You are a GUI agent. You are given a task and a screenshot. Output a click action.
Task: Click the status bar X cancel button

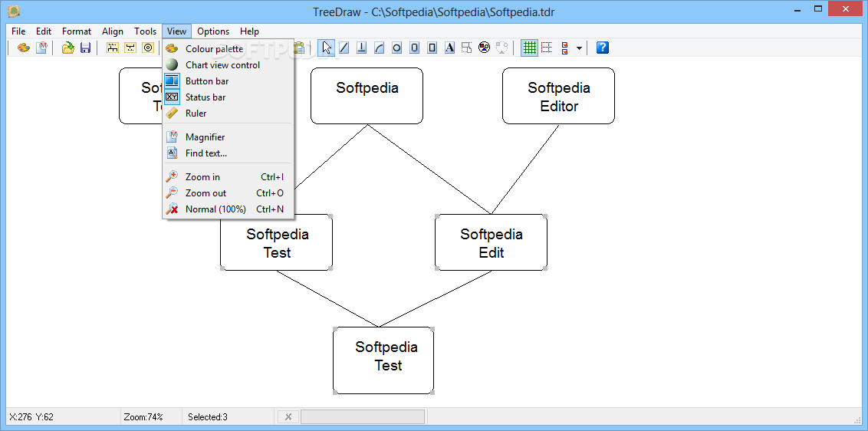click(x=288, y=417)
